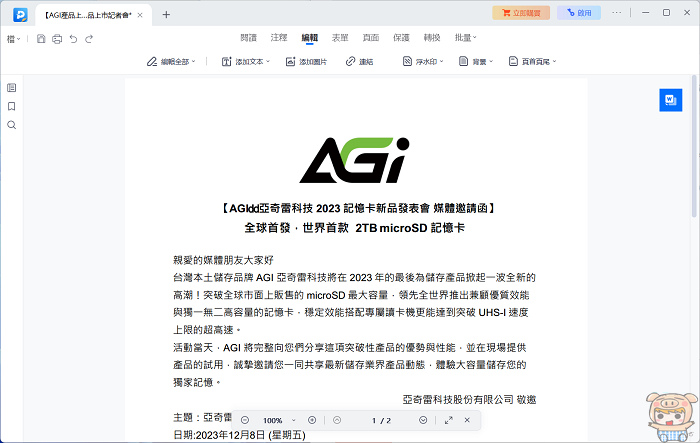Click the 連結 link tool

click(359, 61)
